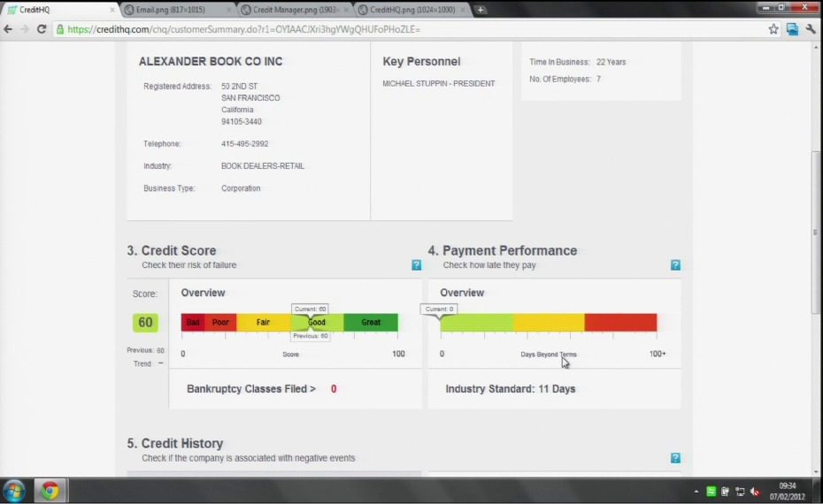Viewport: 823px width, 504px height.
Task: Open help icon for Credit Score
Action: (x=416, y=265)
